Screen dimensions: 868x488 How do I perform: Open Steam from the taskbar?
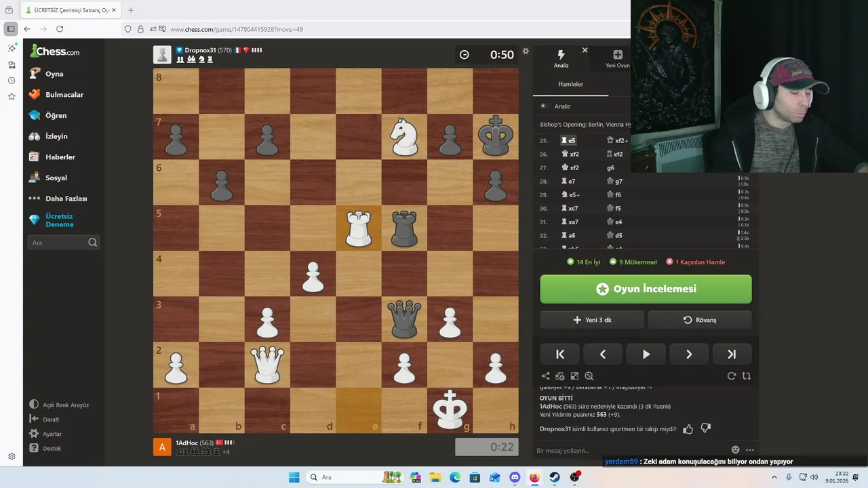point(555,477)
